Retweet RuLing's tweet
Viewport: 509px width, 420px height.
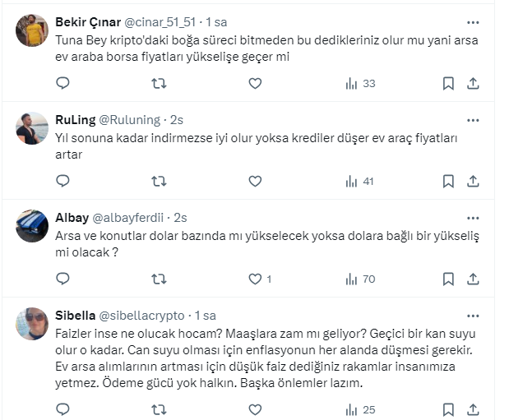pos(160,181)
